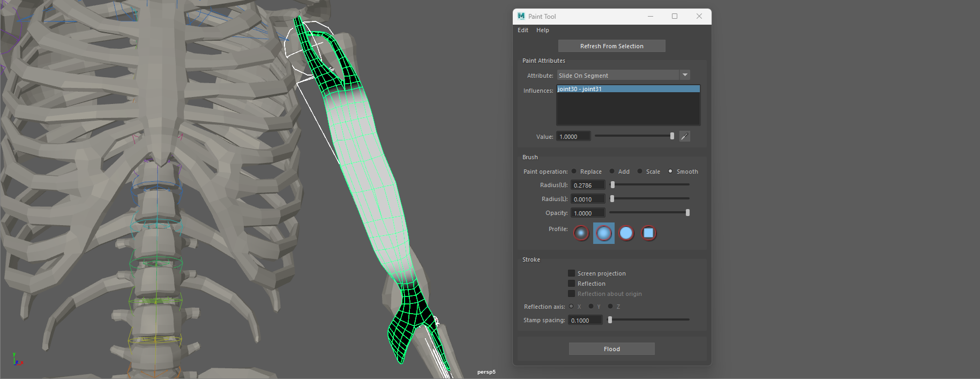
Task: Select the soft brush profile icon
Action: pyautogui.click(x=604, y=233)
